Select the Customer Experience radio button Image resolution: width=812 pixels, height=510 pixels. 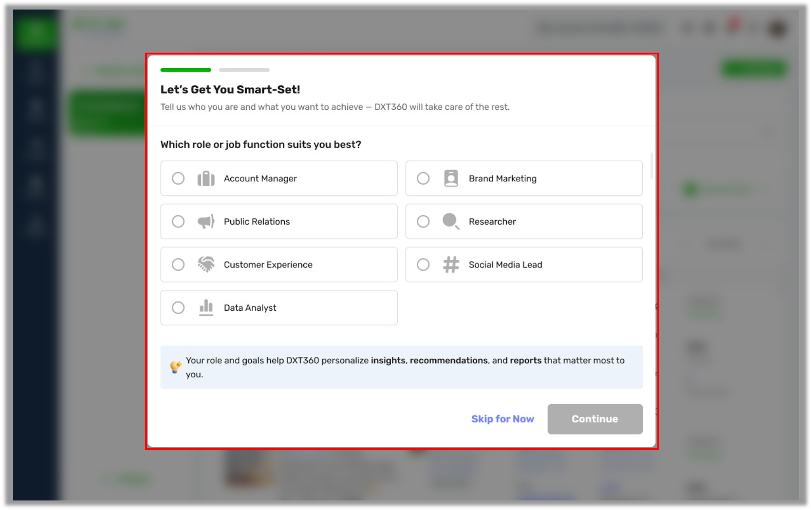click(x=178, y=264)
